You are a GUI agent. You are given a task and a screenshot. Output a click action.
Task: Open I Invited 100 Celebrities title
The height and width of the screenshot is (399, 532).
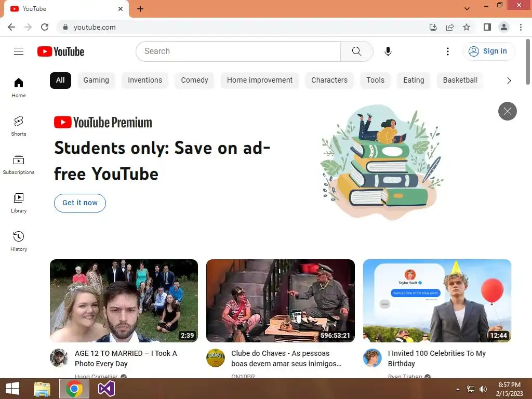click(437, 358)
